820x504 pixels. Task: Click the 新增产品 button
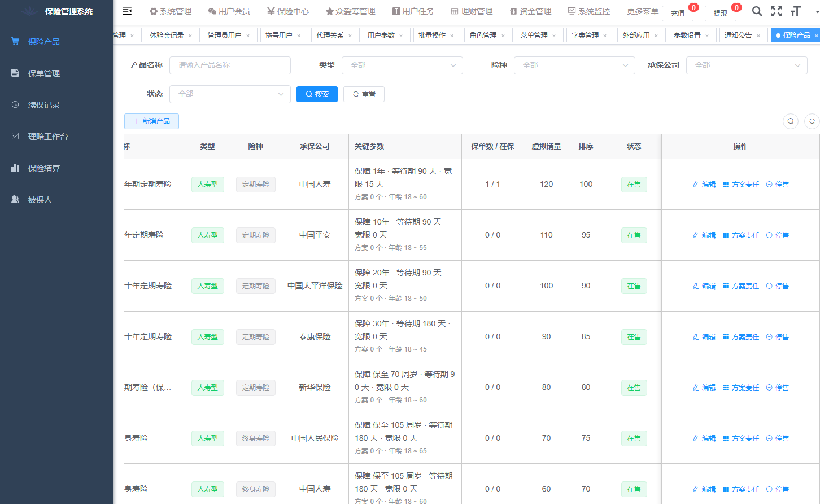point(151,121)
